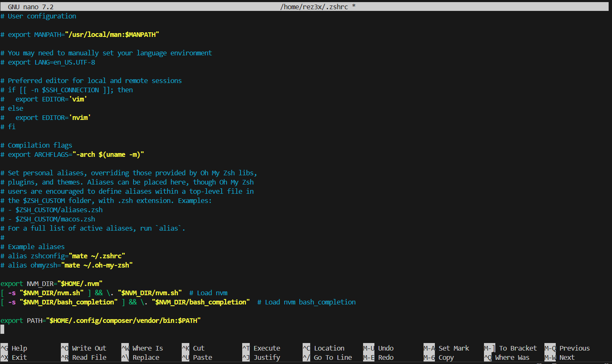The image size is (612, 364).
Task: Set Mark to start selecting text
Action: [453, 348]
